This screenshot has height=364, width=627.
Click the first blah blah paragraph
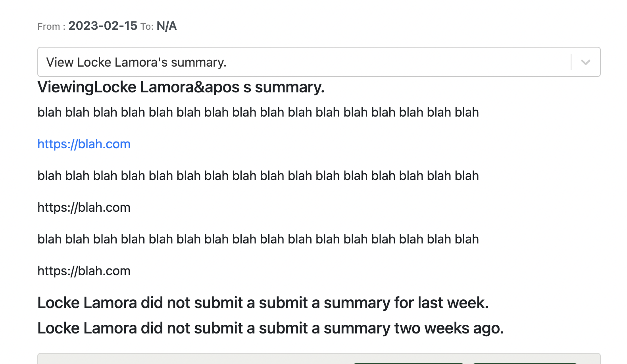coord(258,112)
